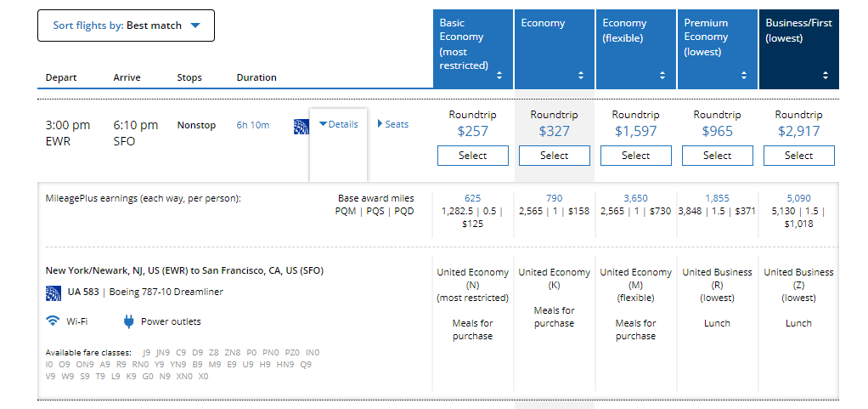The height and width of the screenshot is (409, 868).
Task: Click the PQM | PQS | PQD label
Action: [375, 211]
